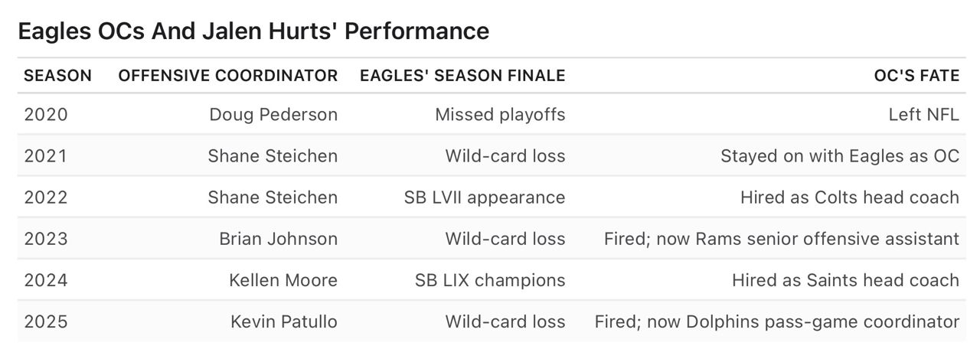Select the Brian Johnson cell

pos(278,239)
